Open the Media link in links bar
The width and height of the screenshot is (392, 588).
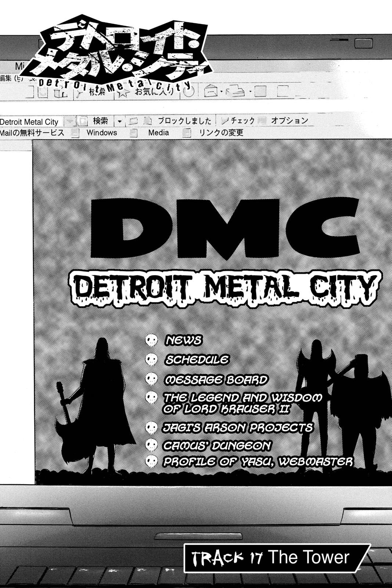pyautogui.click(x=159, y=133)
